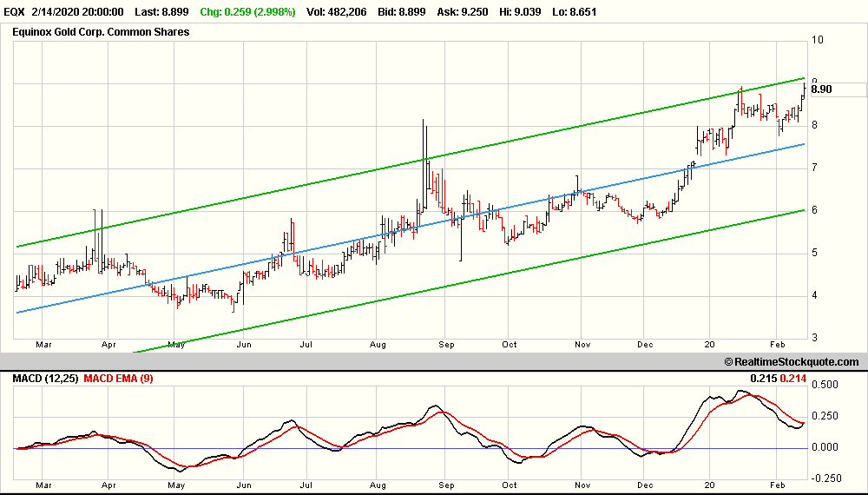
Task: Click the 10 label on the price axis
Action: click(x=817, y=40)
